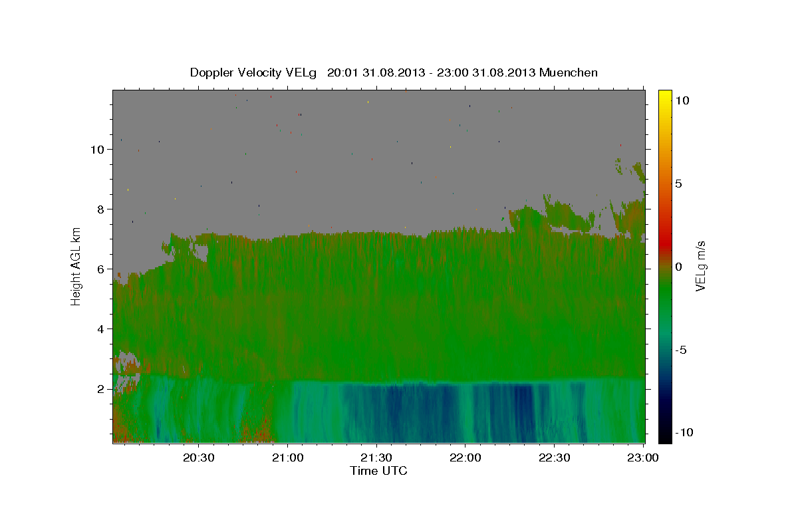Click the Height AGL km axis title
The height and width of the screenshot is (532, 798).
coord(76,266)
